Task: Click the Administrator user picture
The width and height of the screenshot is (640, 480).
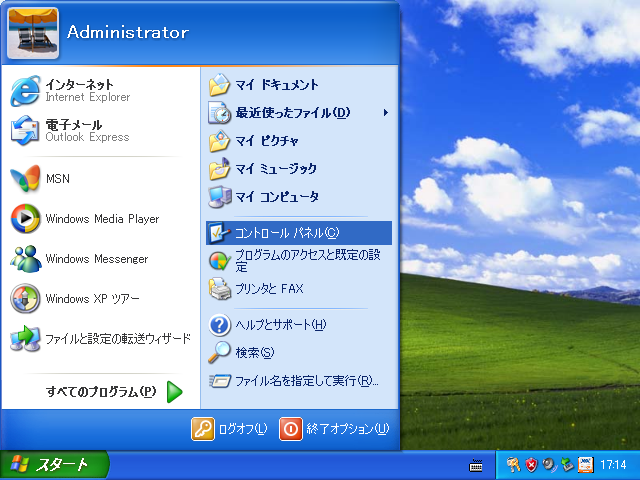Action: click(33, 33)
